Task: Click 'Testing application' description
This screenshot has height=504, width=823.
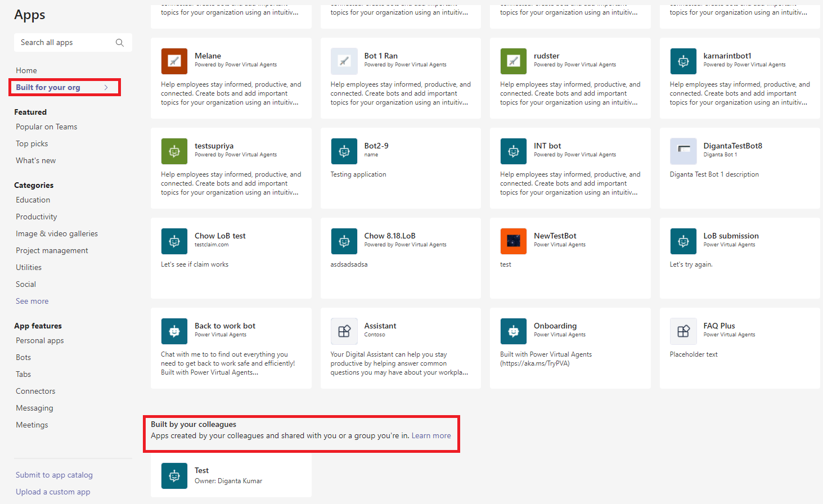Action: pos(358,174)
